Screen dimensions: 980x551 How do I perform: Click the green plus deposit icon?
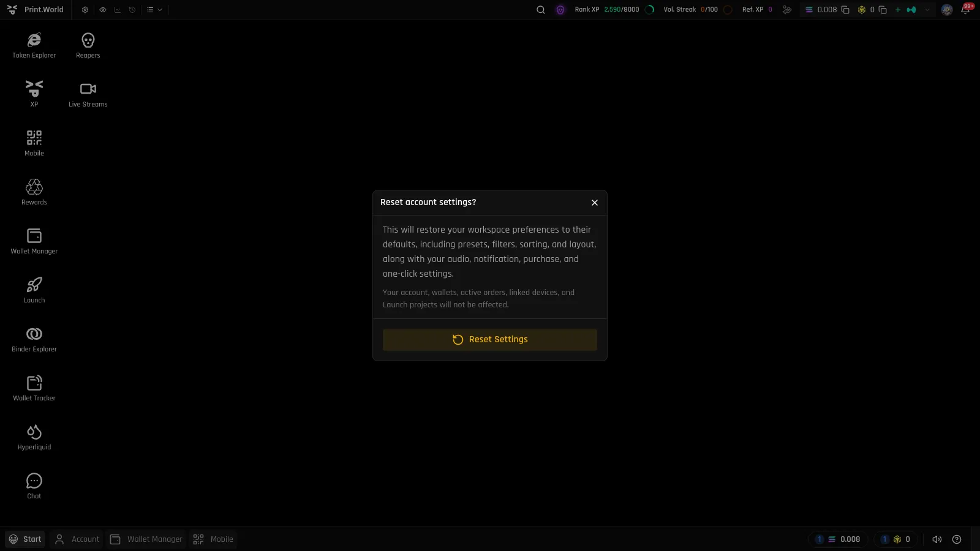pyautogui.click(x=898, y=10)
